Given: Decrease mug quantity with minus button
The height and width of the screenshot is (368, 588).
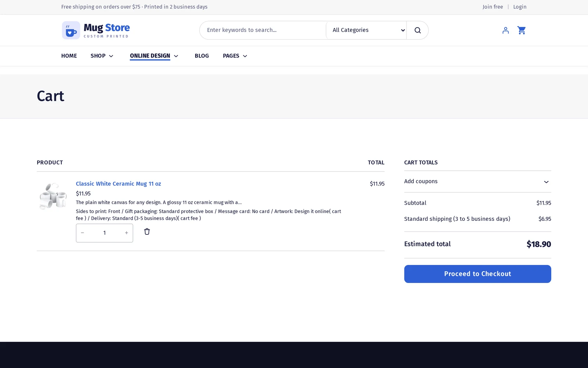Looking at the screenshot, I should pos(82,233).
